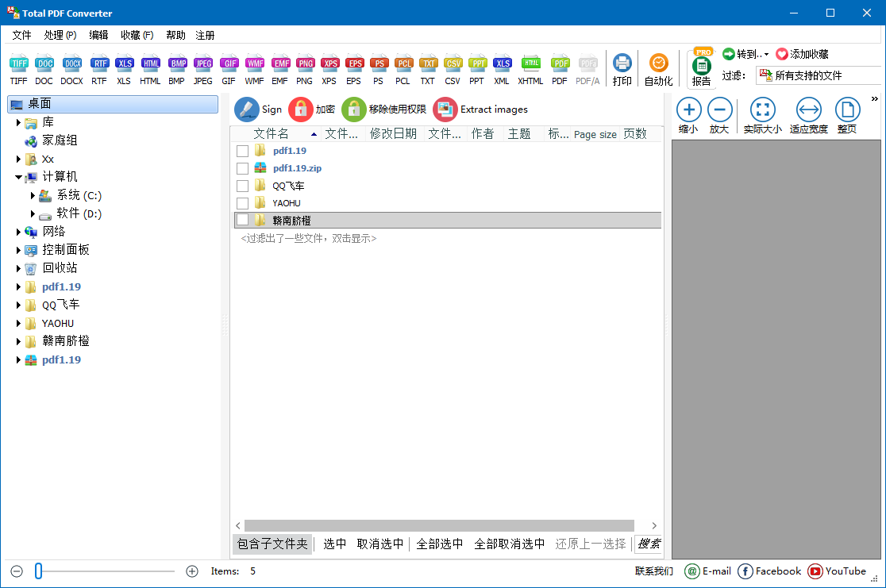Open the 所有支持的文件 filter dropdown
Viewport: 886px width, 588px height.
click(x=818, y=75)
